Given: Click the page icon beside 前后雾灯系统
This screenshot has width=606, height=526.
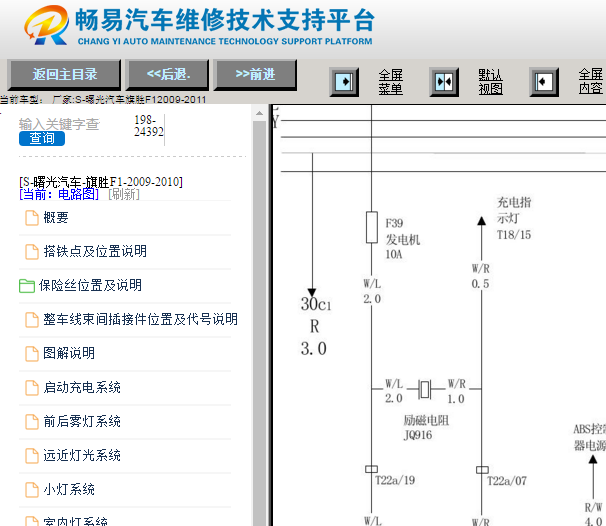Looking at the screenshot, I should tap(32, 422).
